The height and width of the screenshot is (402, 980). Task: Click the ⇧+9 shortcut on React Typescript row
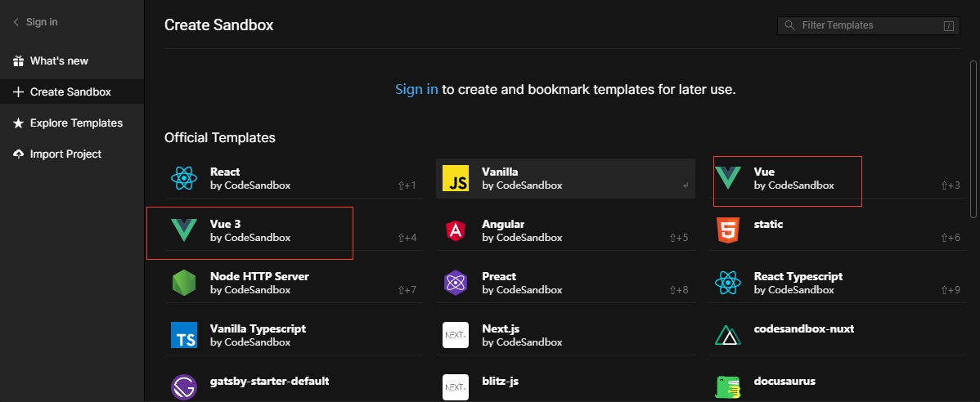coord(951,289)
